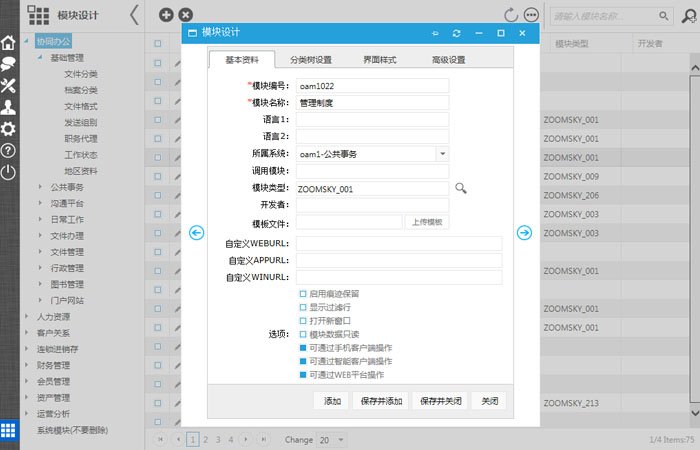Click the power logout icon
This screenshot has width=700, height=450.
8,172
